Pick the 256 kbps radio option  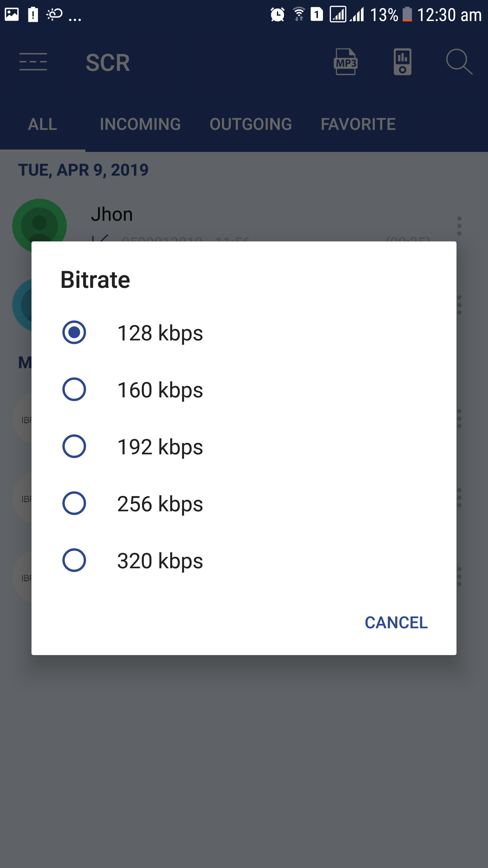coord(74,503)
